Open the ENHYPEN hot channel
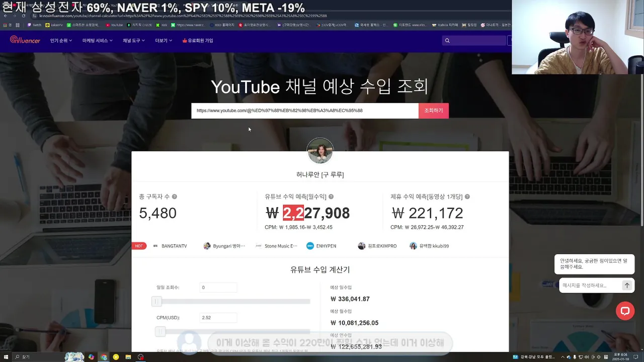 coord(321,246)
